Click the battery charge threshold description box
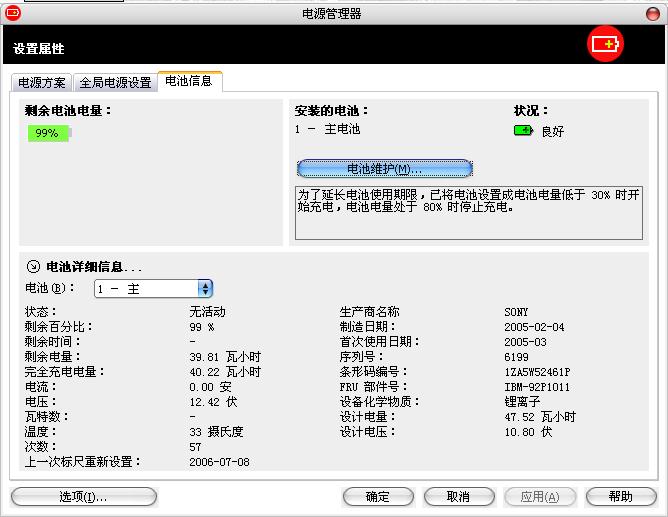Image resolution: width=668 pixels, height=517 pixels. click(468, 212)
